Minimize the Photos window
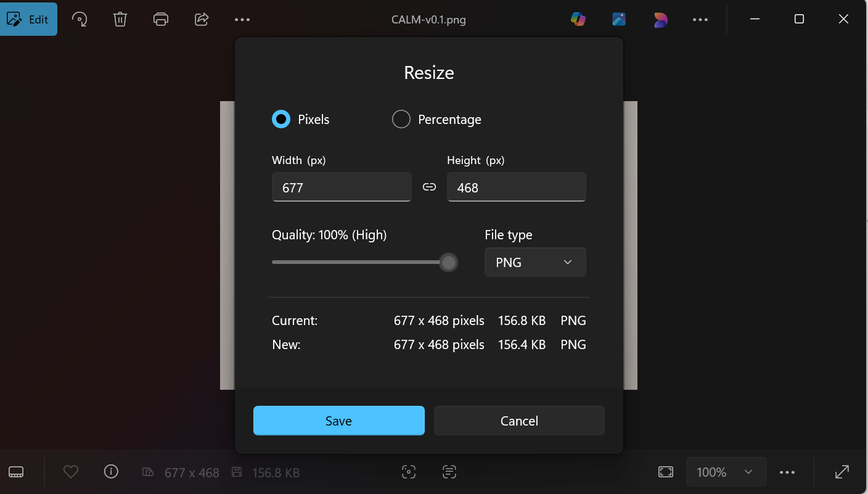The height and width of the screenshot is (494, 868). [755, 19]
